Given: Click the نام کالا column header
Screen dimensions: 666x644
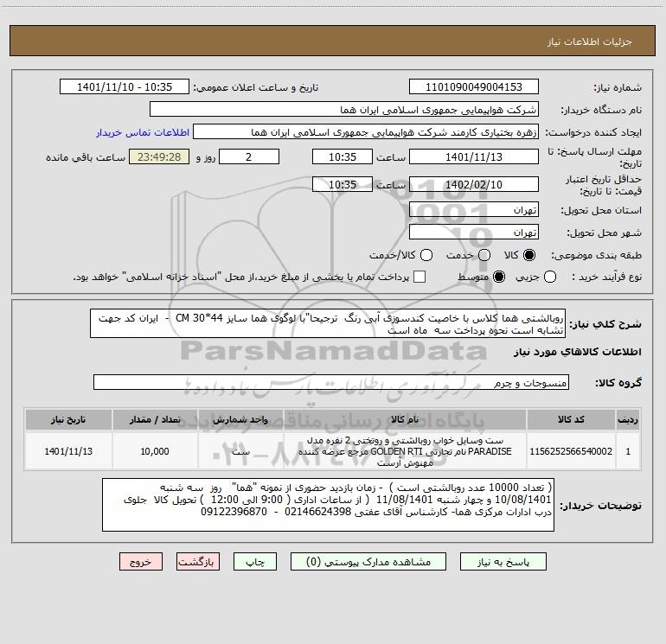Looking at the screenshot, I should (x=405, y=419).
